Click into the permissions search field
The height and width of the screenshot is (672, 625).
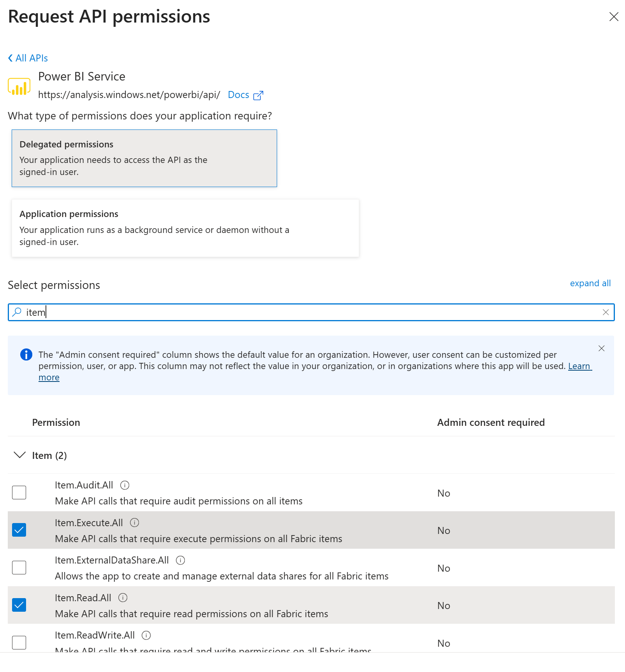pyautogui.click(x=311, y=312)
